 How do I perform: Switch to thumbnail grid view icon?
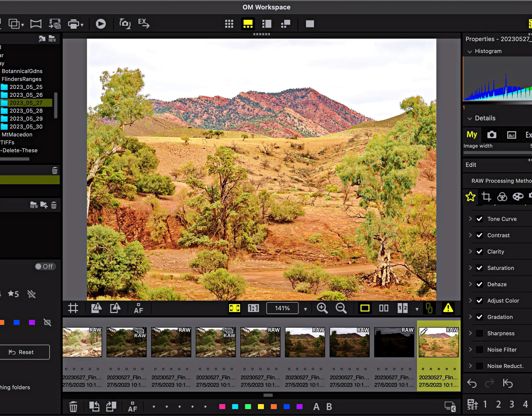click(229, 24)
